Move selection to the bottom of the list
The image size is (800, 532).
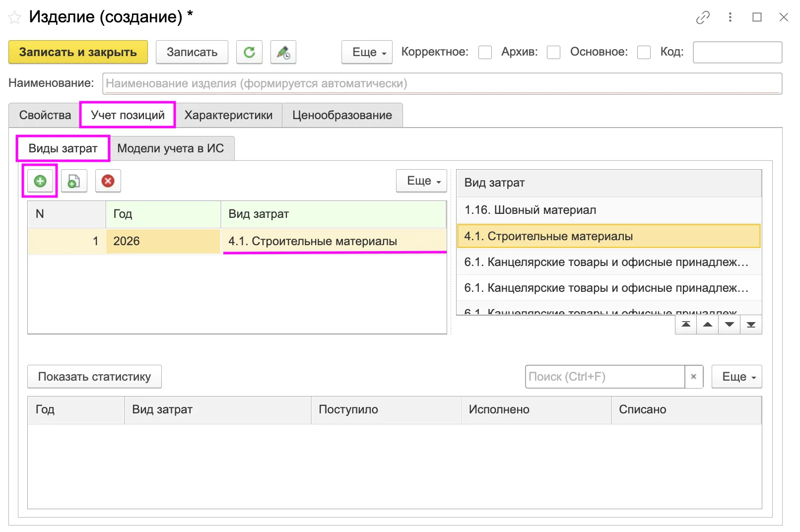click(751, 325)
